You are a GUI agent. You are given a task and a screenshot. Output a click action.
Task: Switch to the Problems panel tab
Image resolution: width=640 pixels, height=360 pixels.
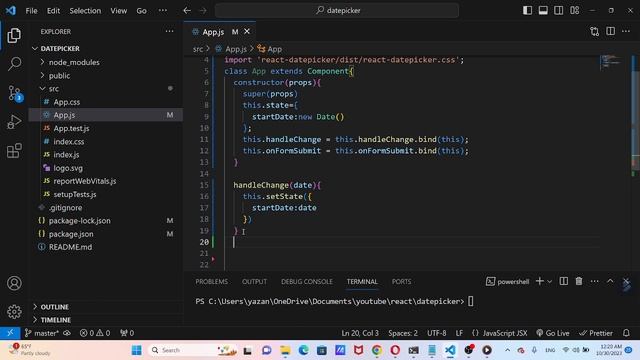211,282
